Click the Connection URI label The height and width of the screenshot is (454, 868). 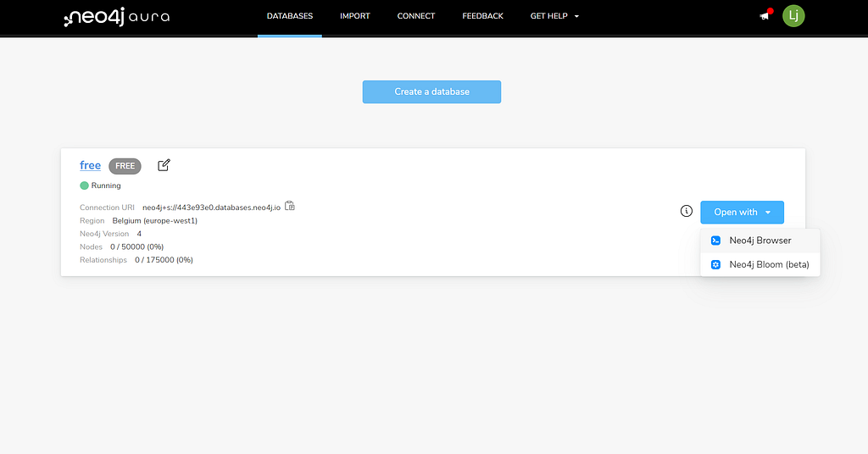[107, 208]
